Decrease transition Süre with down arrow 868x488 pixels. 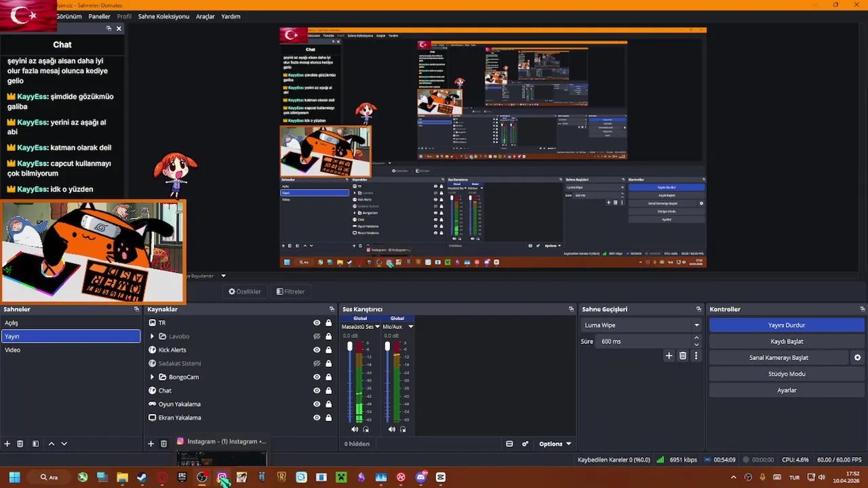point(696,345)
